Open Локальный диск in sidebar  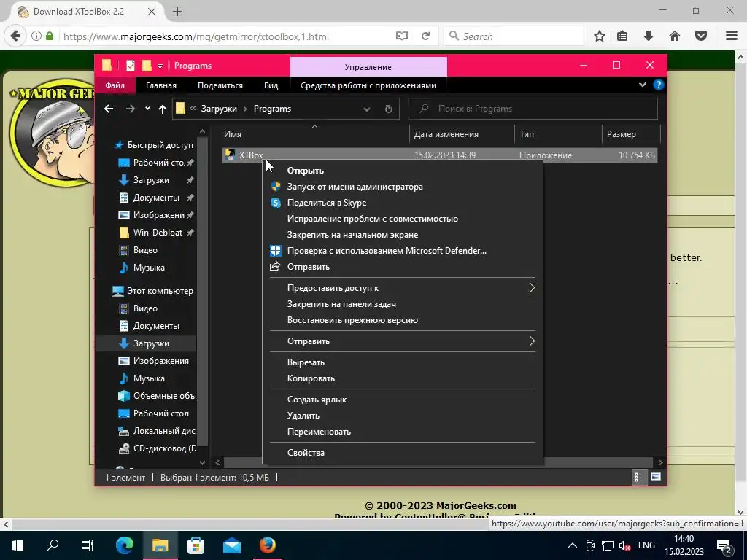click(x=157, y=431)
